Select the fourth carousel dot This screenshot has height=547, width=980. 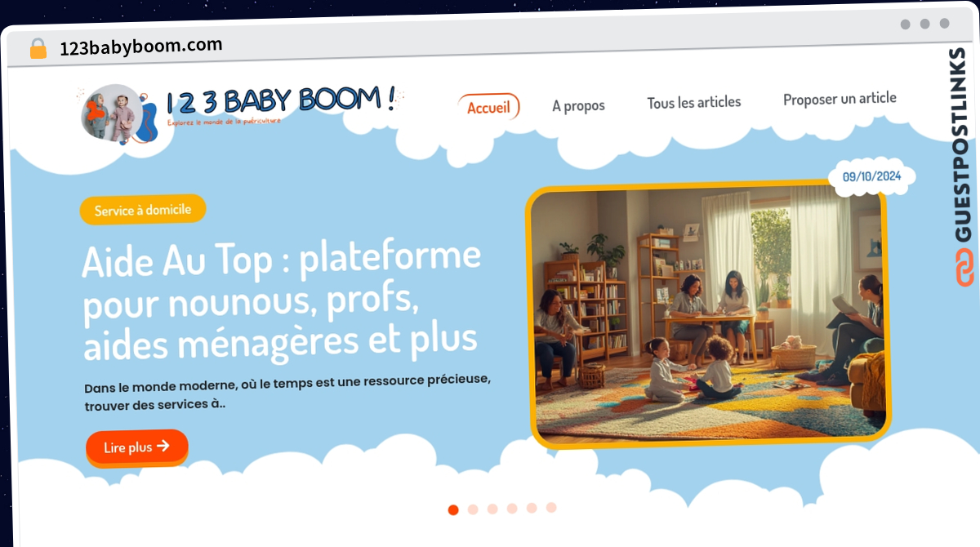point(512,508)
